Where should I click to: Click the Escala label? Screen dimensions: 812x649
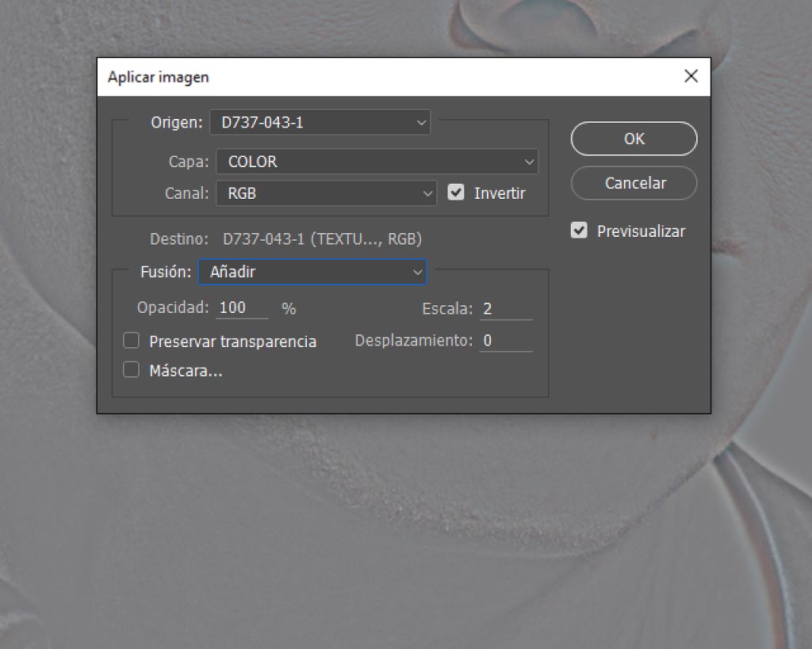click(x=447, y=309)
